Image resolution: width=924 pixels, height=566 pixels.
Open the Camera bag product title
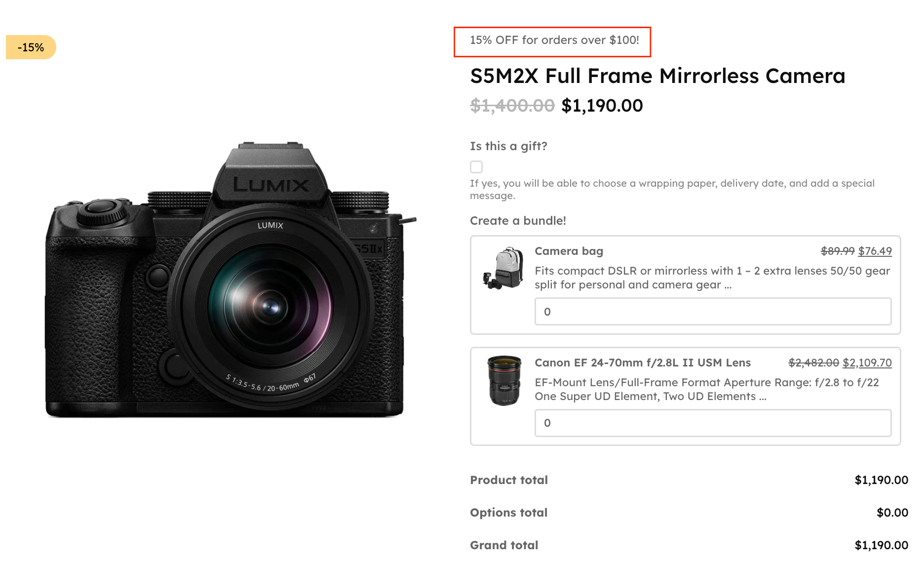(x=569, y=251)
